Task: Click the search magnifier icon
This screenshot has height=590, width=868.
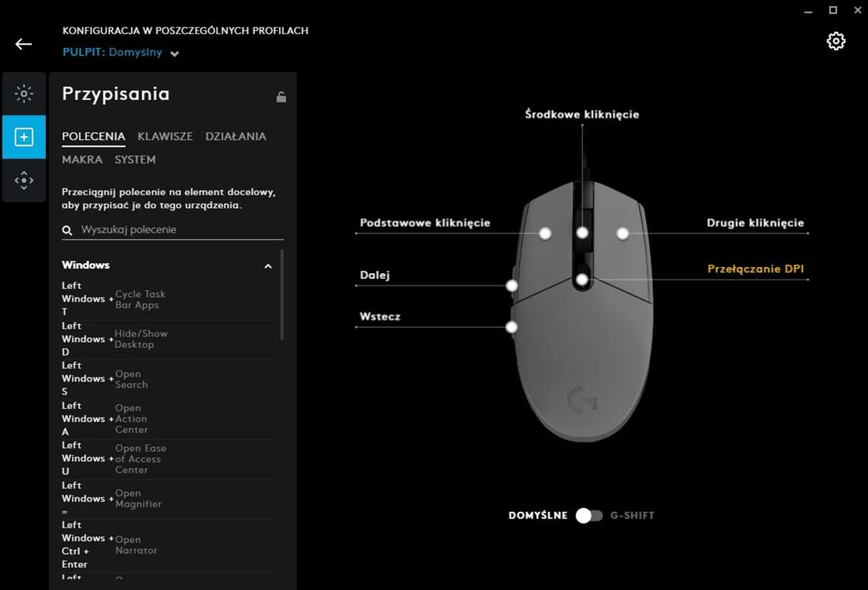Action: tap(67, 230)
